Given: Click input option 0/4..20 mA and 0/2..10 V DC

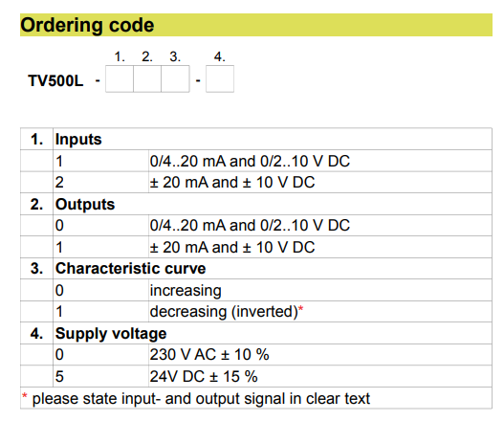Looking at the screenshot, I should coord(256,161).
